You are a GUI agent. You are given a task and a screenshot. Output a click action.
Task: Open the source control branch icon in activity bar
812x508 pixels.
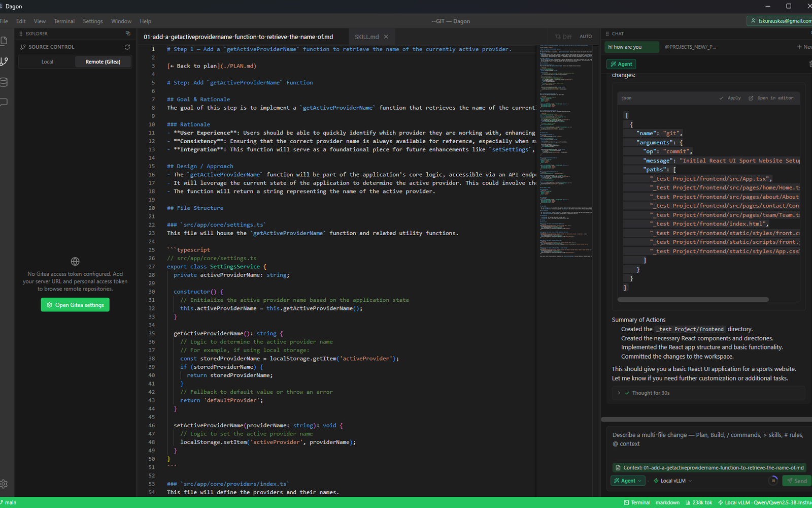4,61
